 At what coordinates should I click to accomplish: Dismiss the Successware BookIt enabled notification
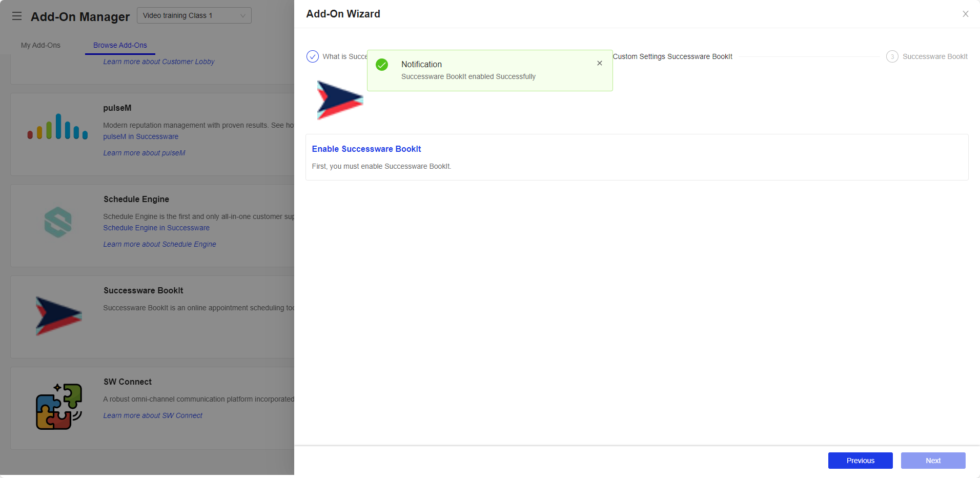(599, 63)
